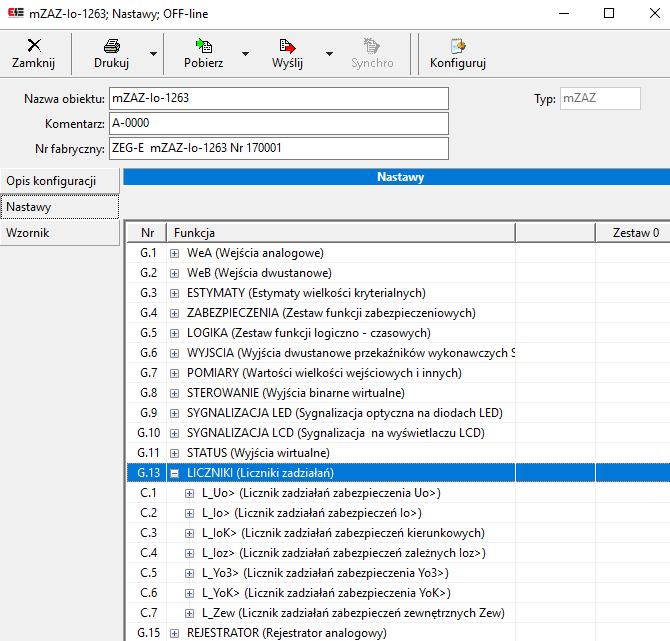Click the Wyślij send icon
This screenshot has height=641, width=670.
(287, 45)
